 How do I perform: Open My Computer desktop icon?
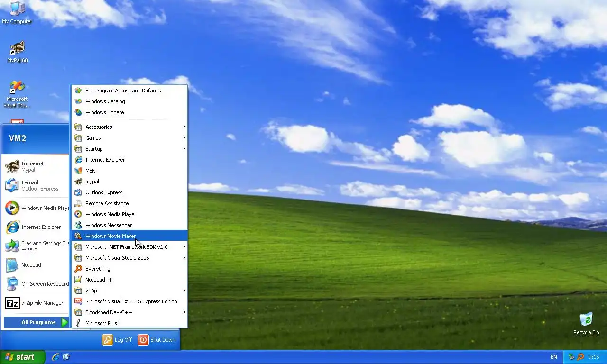(x=17, y=13)
